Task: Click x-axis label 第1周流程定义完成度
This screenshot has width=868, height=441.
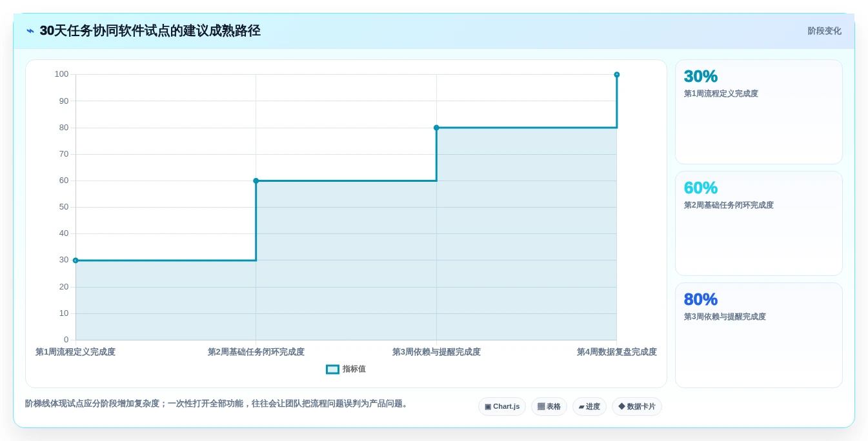Action: click(x=76, y=352)
